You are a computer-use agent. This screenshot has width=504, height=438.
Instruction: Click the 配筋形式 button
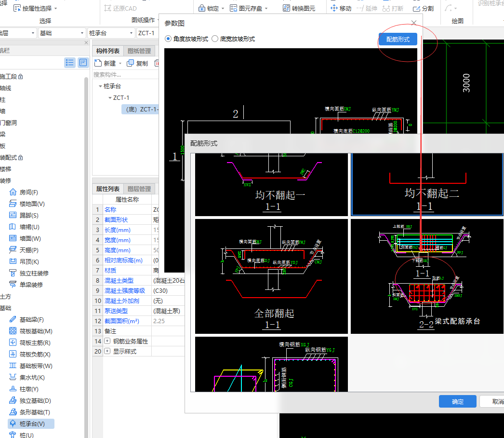[x=398, y=39]
